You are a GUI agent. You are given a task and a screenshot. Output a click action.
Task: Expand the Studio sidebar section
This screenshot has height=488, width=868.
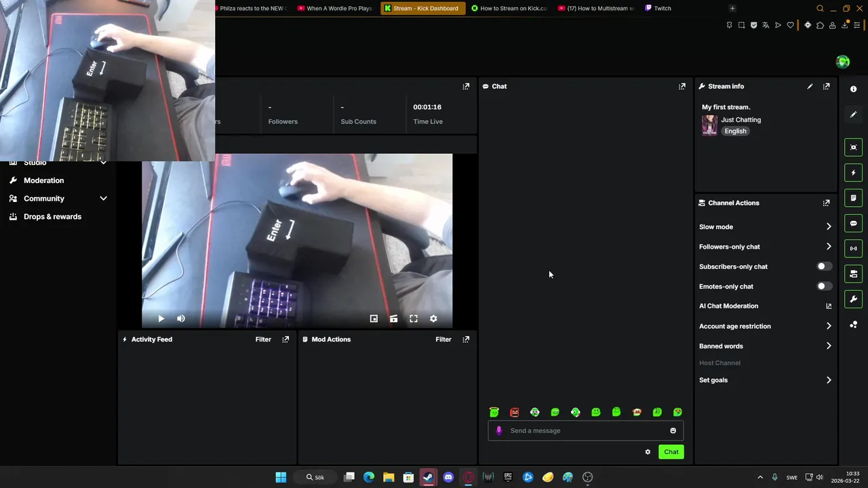[103, 163]
